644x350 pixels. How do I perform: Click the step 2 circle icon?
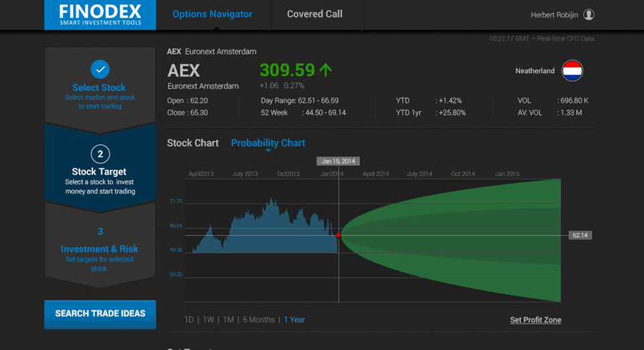(x=100, y=155)
